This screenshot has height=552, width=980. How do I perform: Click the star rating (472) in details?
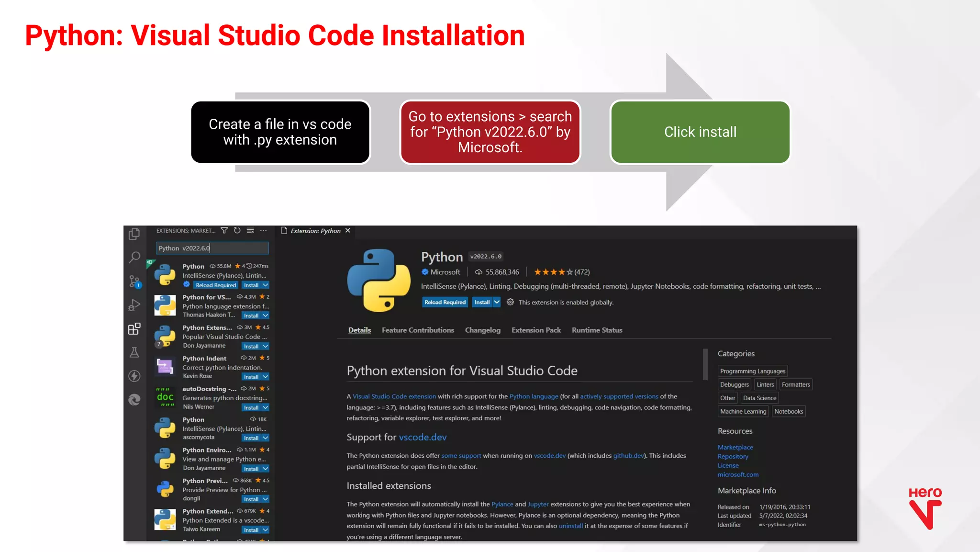562,272
